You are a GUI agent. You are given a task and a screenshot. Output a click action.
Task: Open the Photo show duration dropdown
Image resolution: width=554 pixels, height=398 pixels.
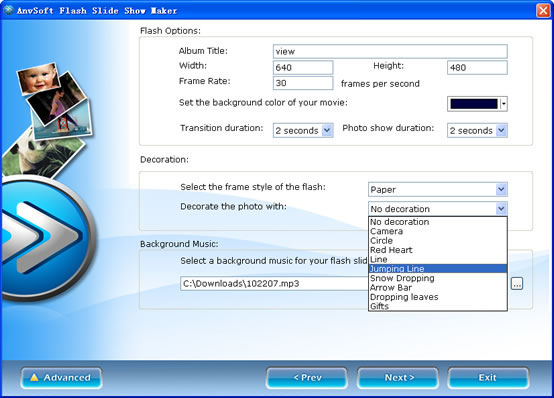point(477,130)
